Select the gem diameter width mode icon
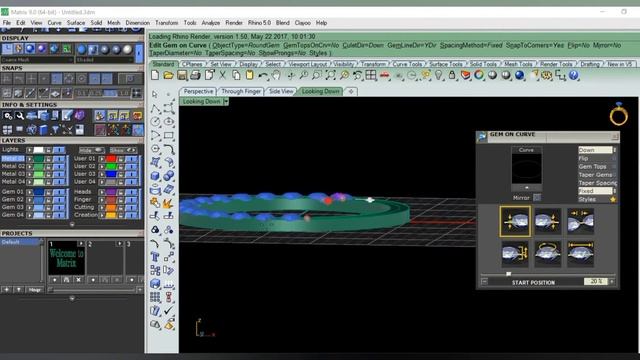640x360 pixels. (x=580, y=254)
